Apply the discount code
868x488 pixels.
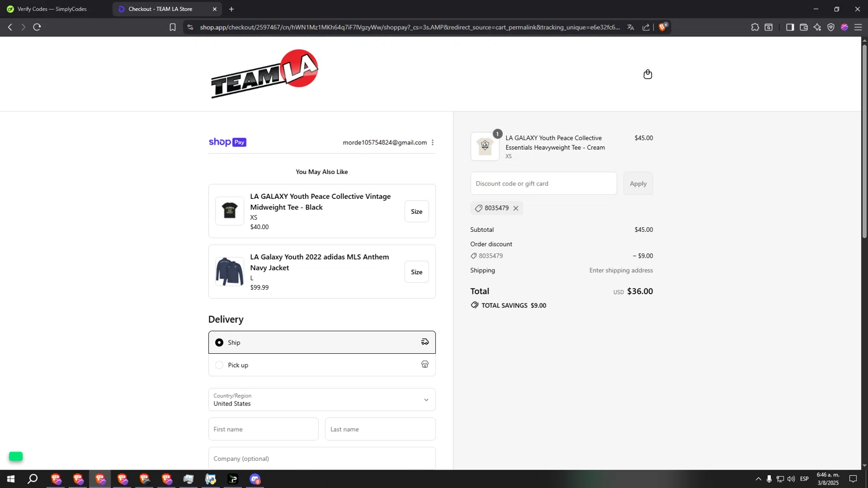coord(638,183)
